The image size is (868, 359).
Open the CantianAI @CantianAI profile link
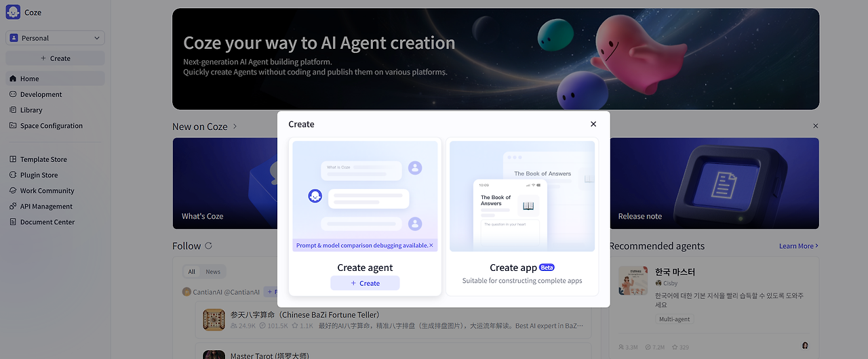(x=226, y=292)
